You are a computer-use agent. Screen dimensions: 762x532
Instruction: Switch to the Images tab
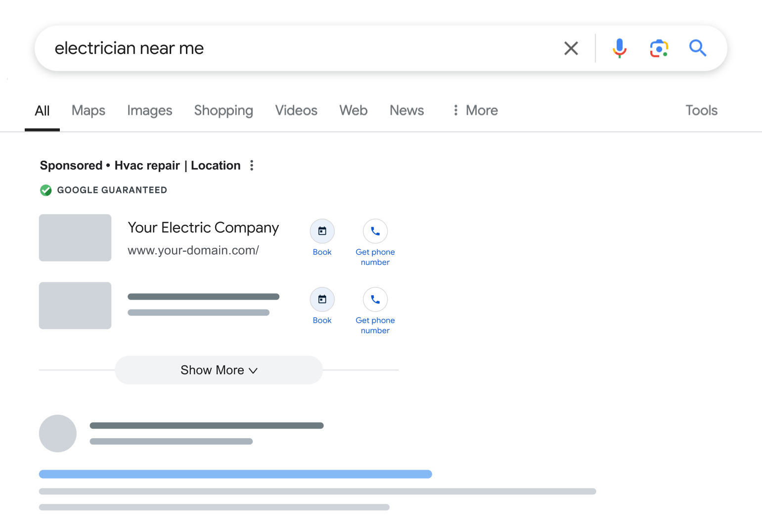(150, 110)
